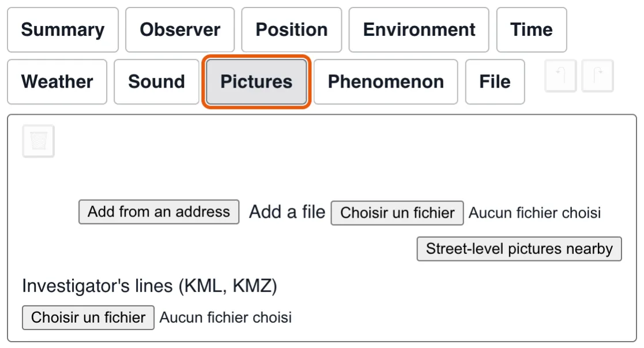The image size is (644, 348).
Task: Choose a file under Investigator's lines
Action: tap(88, 317)
